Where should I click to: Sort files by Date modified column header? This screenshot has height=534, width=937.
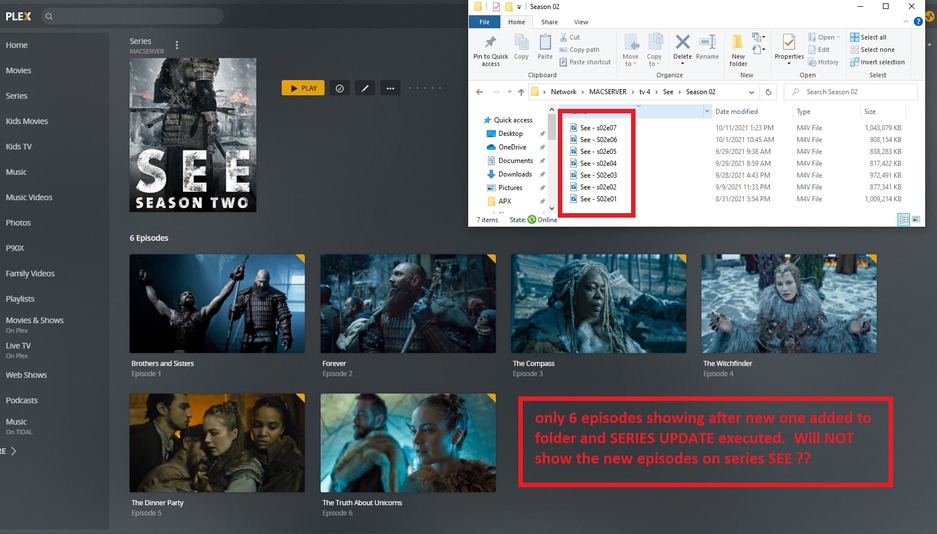736,112
